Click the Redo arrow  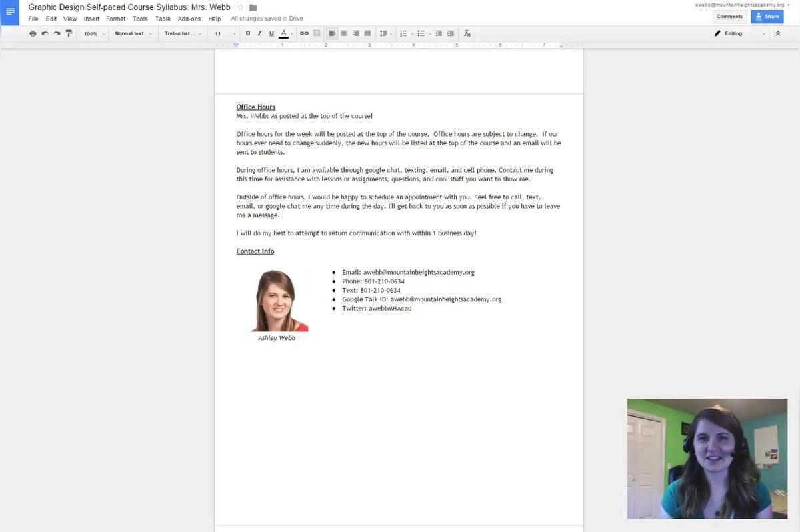click(57, 33)
